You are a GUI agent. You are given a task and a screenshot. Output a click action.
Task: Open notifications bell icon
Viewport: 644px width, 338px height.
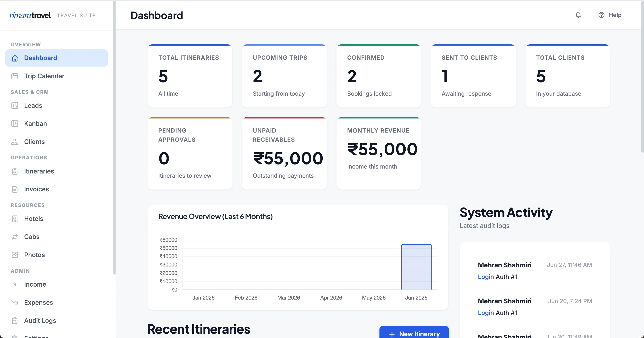[x=578, y=15]
